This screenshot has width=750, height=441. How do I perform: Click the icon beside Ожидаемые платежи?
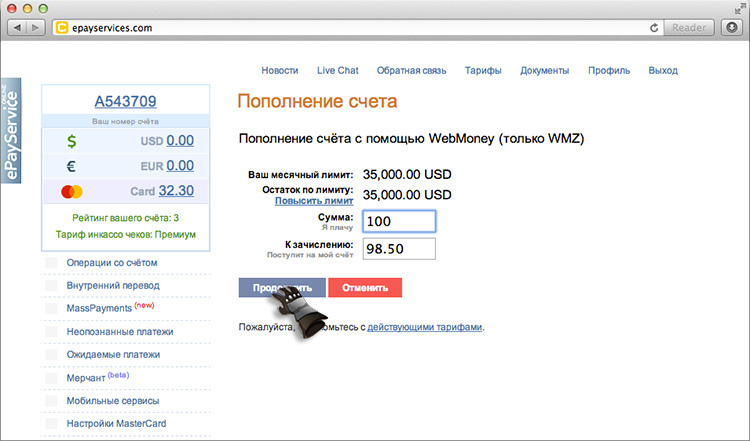(x=51, y=354)
